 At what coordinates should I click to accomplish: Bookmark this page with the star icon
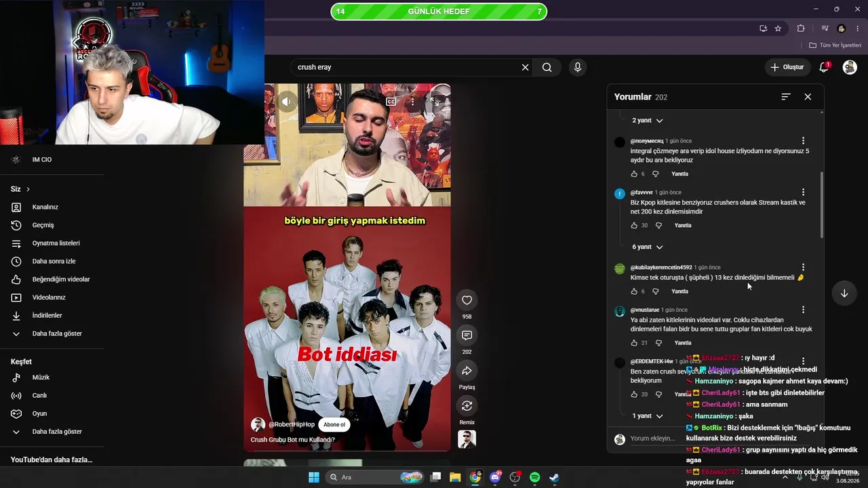coord(778,28)
